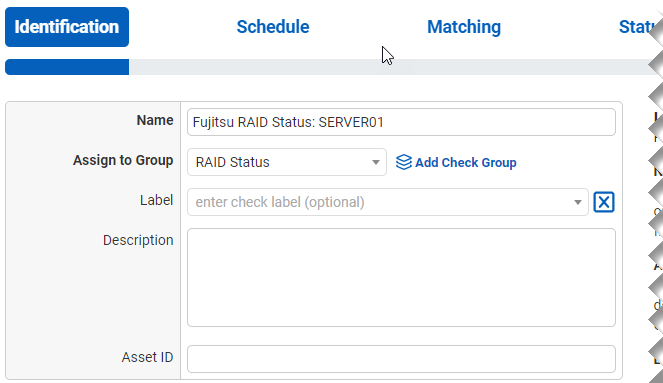
Task: Focus the Name field with Fujitsu RAID Status
Action: point(401,122)
